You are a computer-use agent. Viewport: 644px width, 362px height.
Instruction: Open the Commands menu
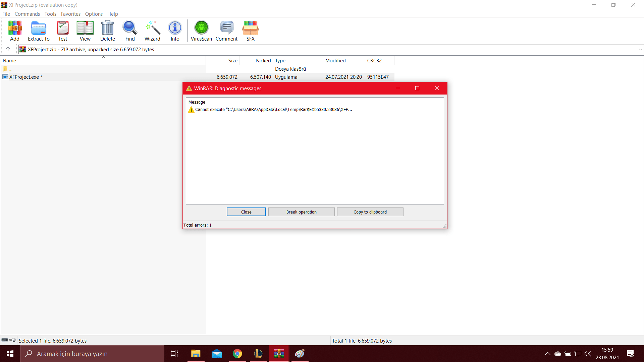click(27, 14)
